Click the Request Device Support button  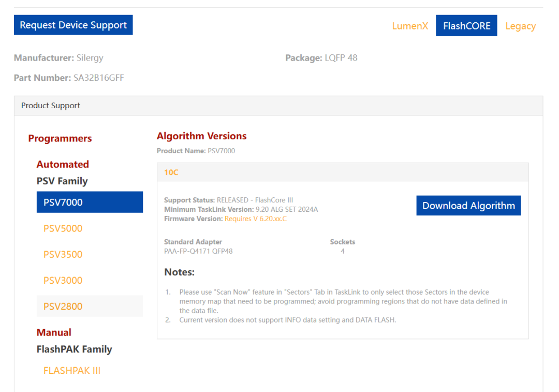(73, 25)
